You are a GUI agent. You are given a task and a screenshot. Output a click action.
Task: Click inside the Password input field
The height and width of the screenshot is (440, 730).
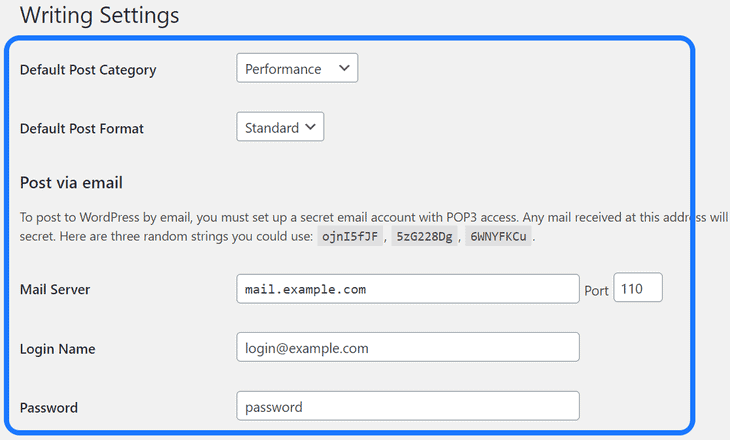tap(408, 407)
